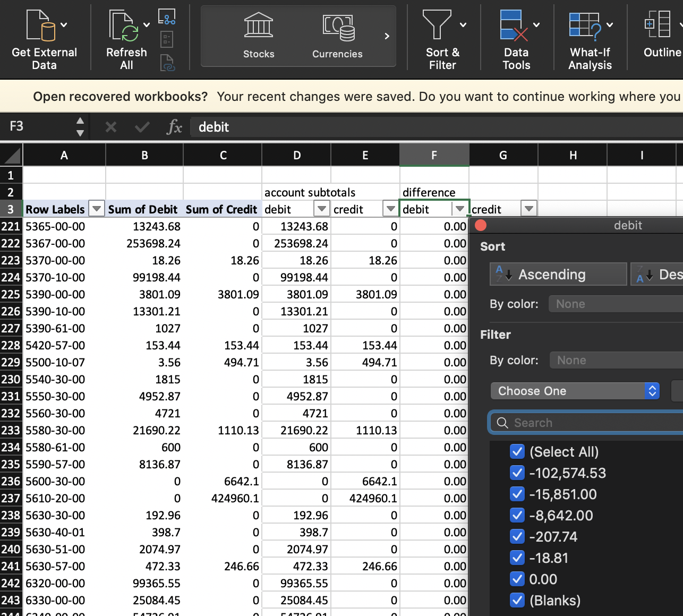Select row 243 header
This screenshot has width=683, height=616.
[11, 600]
